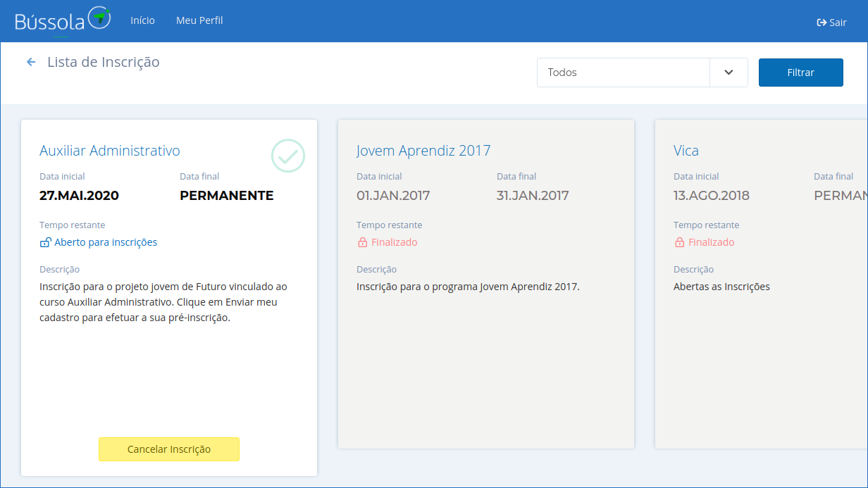The image size is (868, 488).
Task: Click the date 01.JAN.2017
Action: pos(393,196)
